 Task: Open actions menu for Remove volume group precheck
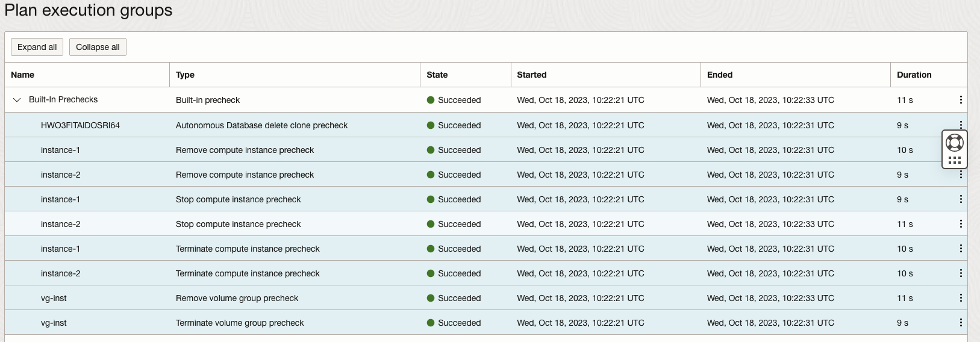click(x=960, y=298)
